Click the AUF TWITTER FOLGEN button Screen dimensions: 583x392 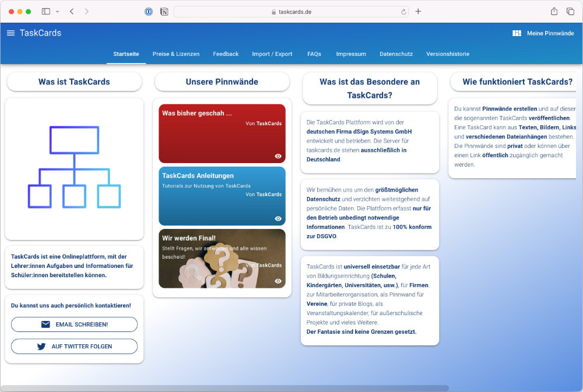point(75,347)
